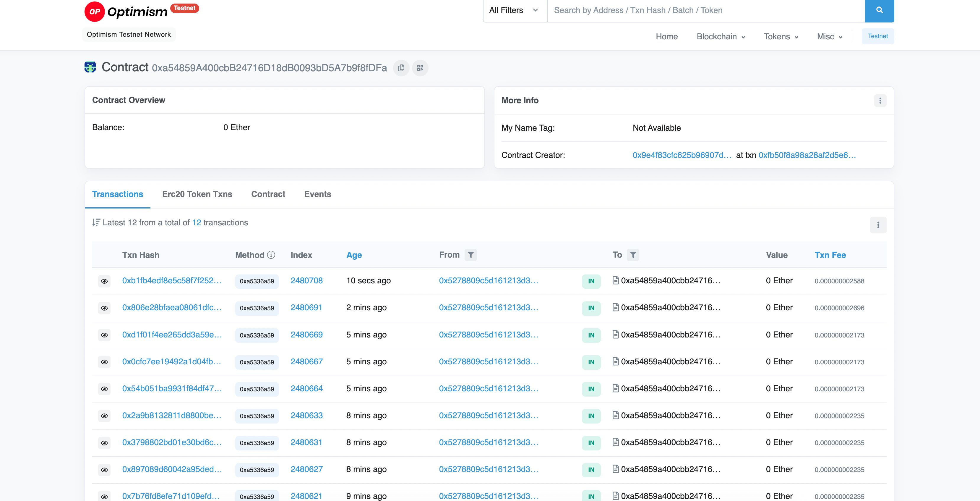Click the sort icon beside Latest 12
This screenshot has height=501, width=980.
point(96,222)
